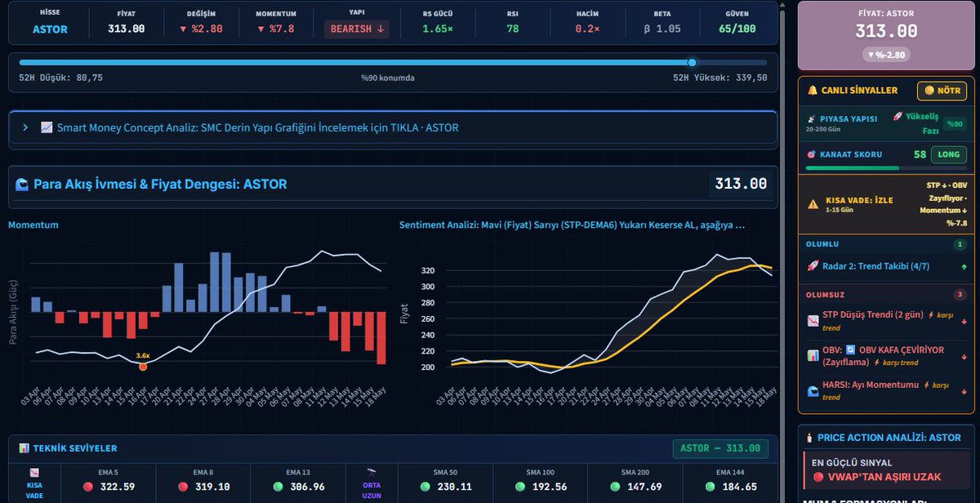Screen dimensions: 980x503
Task: Click the bell icon beside CANLI SİNYALLER
Action: coord(813,91)
